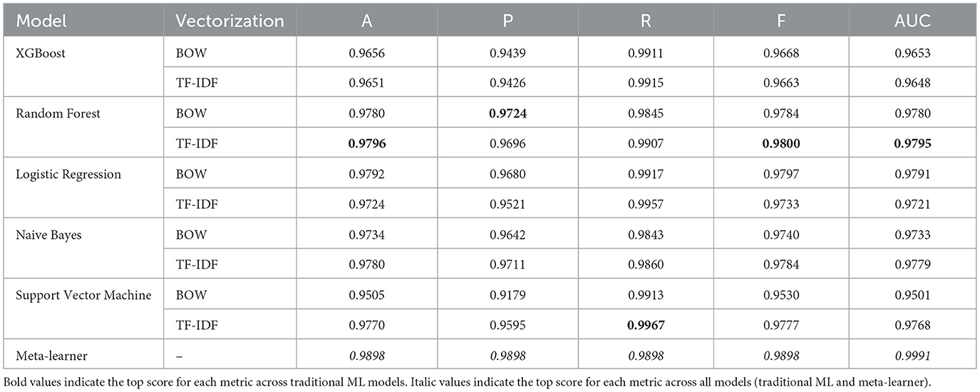Click Meta-learner AUC value 0.9991
Viewport: 980px width, 392px height.
pyautogui.click(x=913, y=355)
